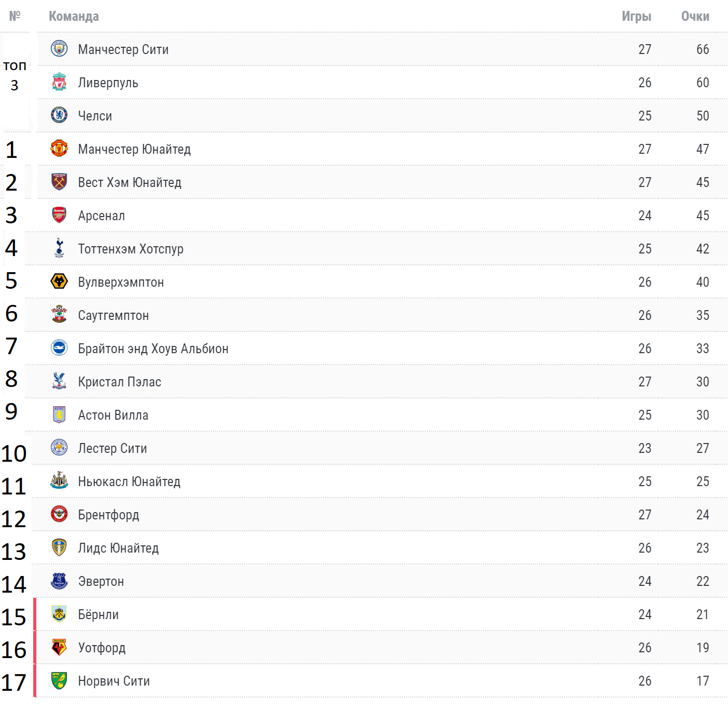Click the № column header
728x710 pixels.
pyautogui.click(x=15, y=16)
